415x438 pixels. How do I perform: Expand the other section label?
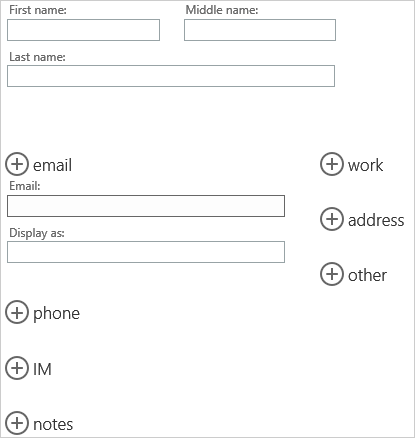click(367, 275)
